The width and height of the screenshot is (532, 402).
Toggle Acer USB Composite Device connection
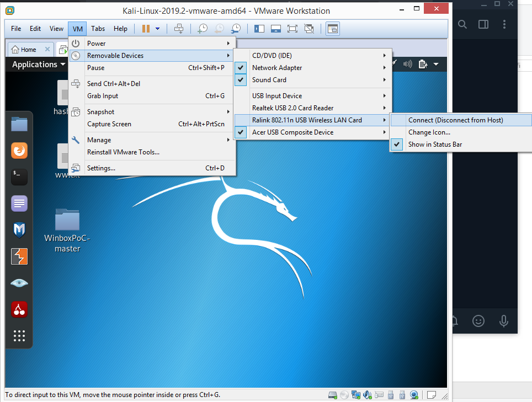241,132
